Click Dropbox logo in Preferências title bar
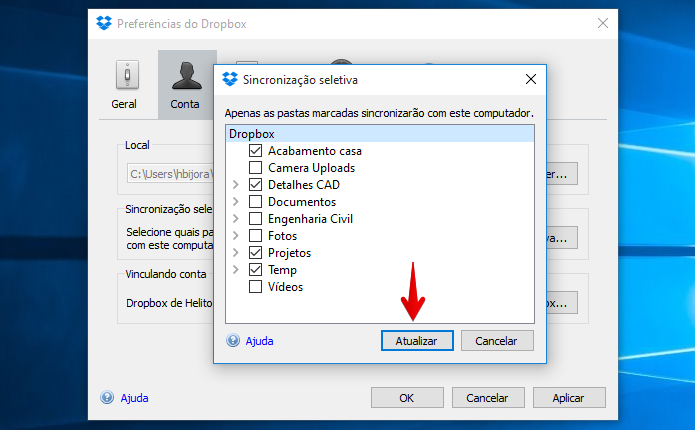 point(104,23)
